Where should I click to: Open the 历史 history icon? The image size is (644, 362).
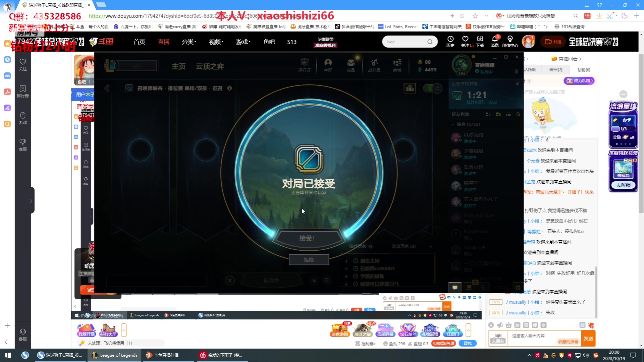pyautogui.click(x=450, y=42)
